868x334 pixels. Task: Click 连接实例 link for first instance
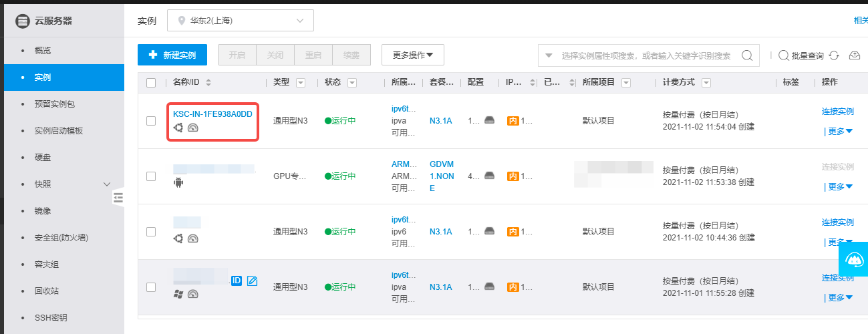837,112
